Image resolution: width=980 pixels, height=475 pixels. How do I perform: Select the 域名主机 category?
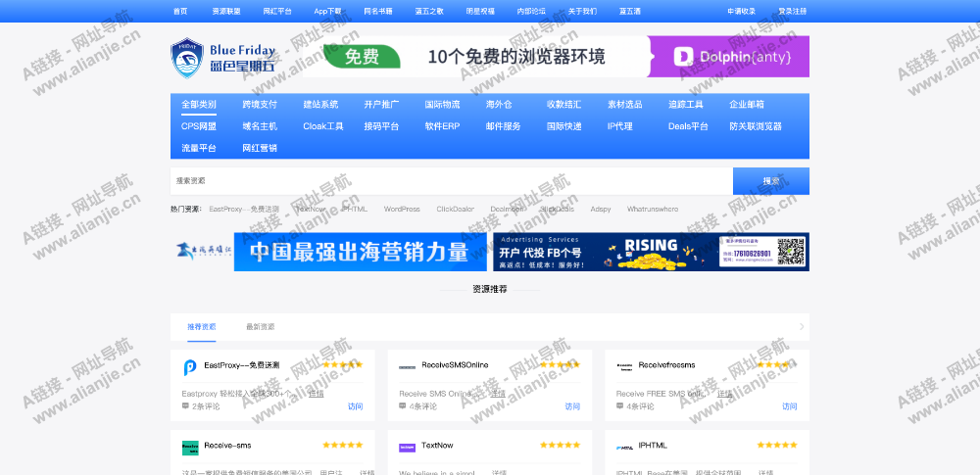pyautogui.click(x=260, y=126)
